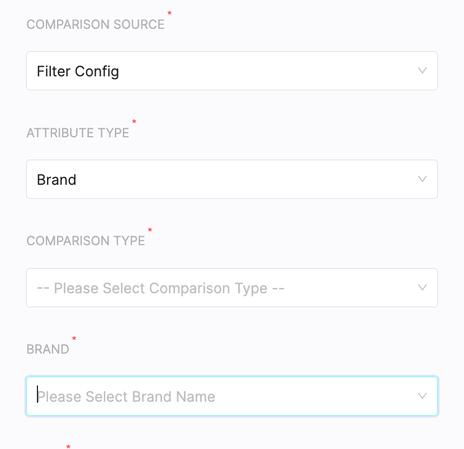Expand the Comparison Type select box
464x449 pixels.
pyautogui.click(x=232, y=288)
